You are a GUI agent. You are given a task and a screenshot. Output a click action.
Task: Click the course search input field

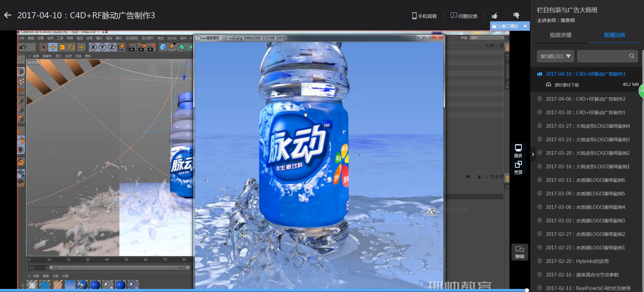(602, 56)
